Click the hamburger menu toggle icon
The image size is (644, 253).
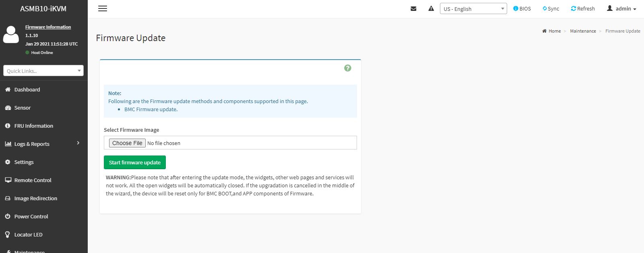[x=103, y=8]
